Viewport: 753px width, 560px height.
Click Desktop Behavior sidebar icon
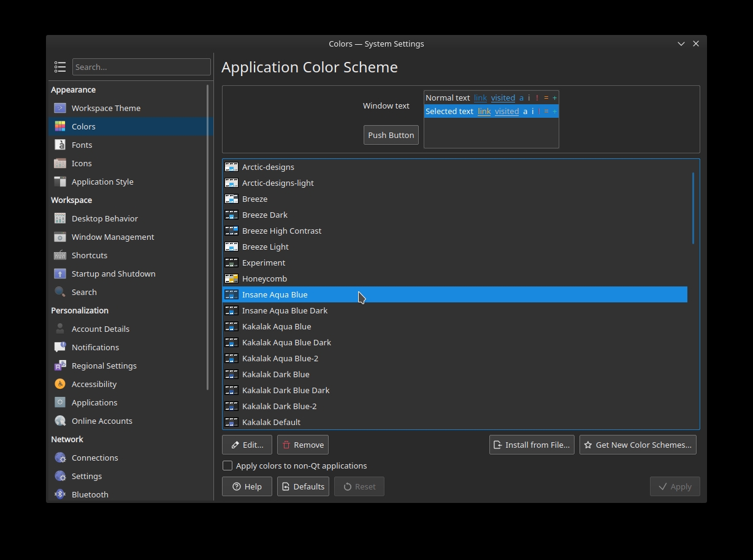pos(60,218)
